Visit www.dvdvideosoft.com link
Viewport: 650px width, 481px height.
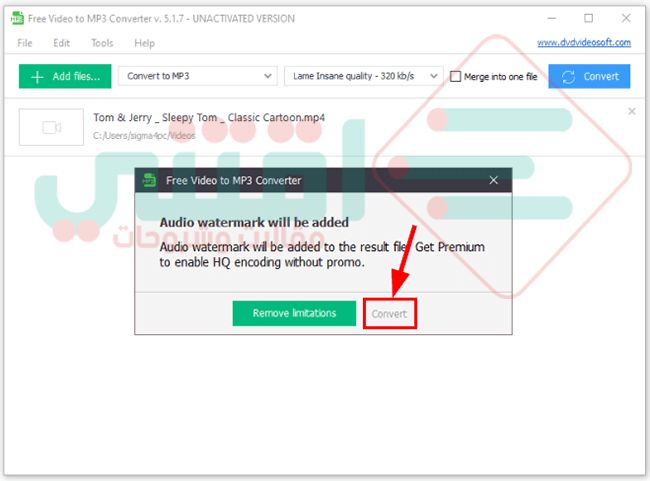pos(584,42)
